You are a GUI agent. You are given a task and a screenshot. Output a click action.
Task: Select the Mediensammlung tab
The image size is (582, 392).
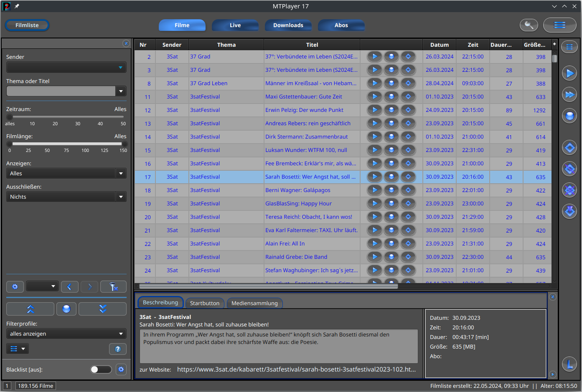(x=254, y=303)
